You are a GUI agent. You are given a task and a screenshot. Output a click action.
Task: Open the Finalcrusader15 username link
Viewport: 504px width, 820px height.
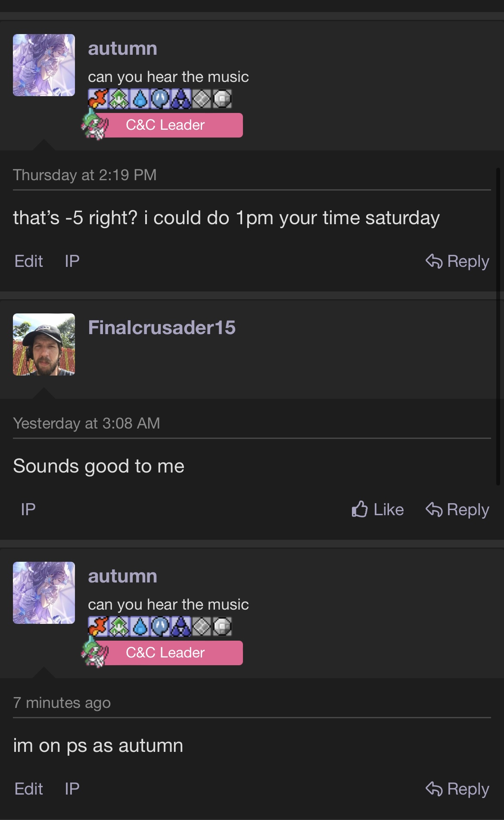click(x=162, y=328)
